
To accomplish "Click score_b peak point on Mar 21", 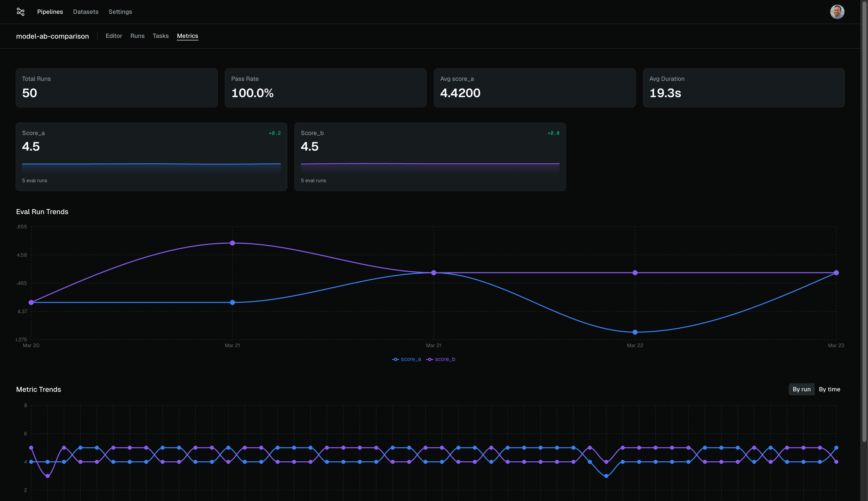I will (x=232, y=243).
